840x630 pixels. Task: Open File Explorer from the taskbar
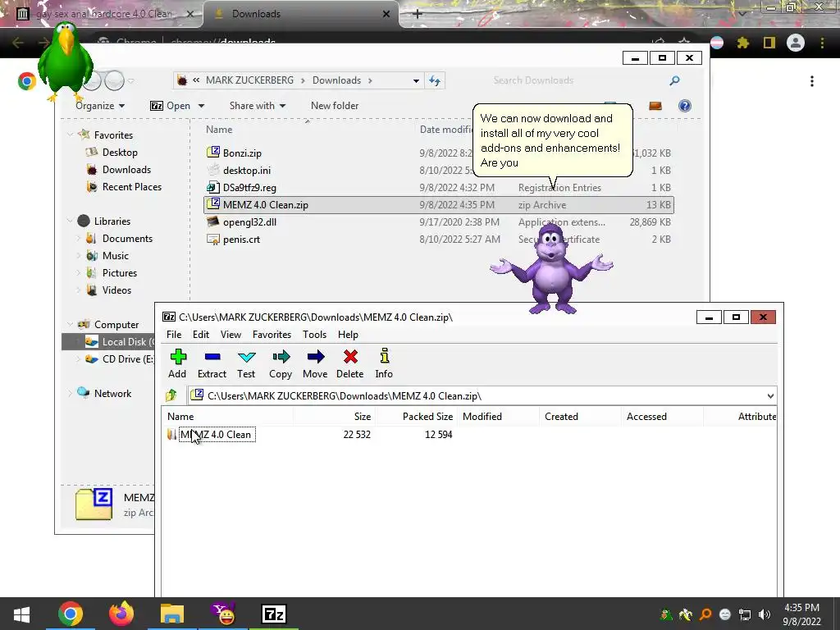[172, 614]
